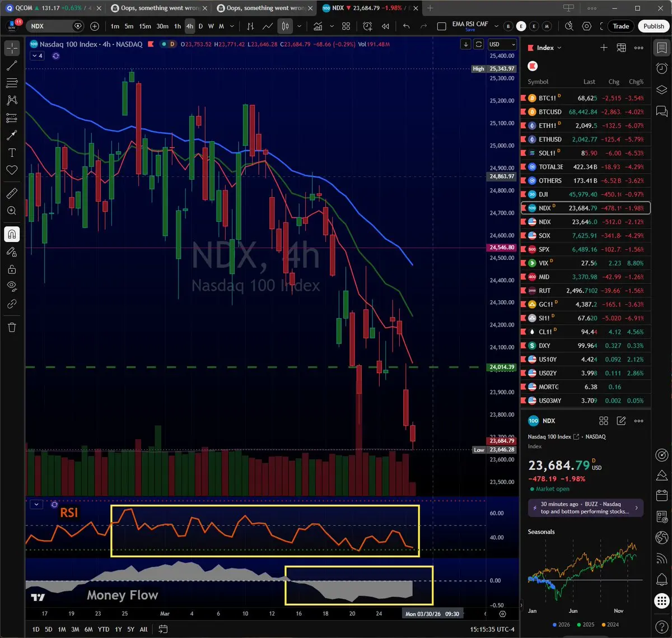Viewport: 672px width, 638px height.
Task: Open the BUZZ Nasdaq news headline
Action: (x=586, y=508)
